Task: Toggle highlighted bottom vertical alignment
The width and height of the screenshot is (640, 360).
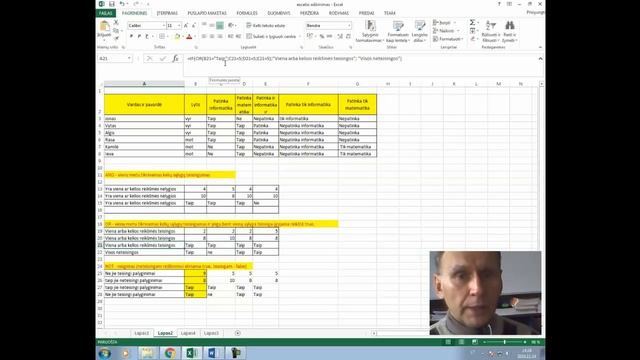Action: click(220, 25)
